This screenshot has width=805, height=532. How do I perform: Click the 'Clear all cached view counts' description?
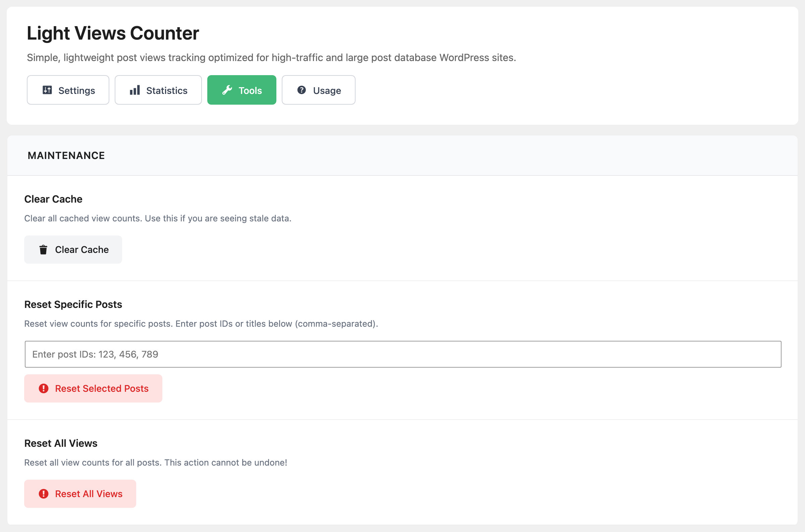click(158, 218)
